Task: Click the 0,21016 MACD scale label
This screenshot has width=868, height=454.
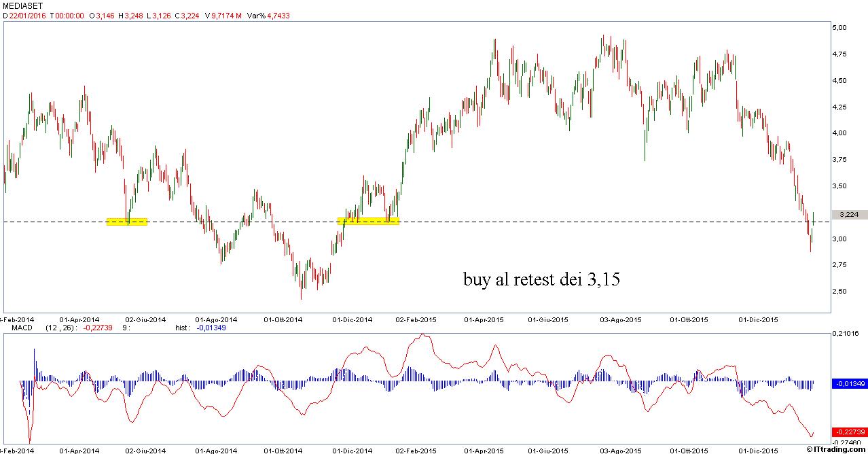Action: 847,334
